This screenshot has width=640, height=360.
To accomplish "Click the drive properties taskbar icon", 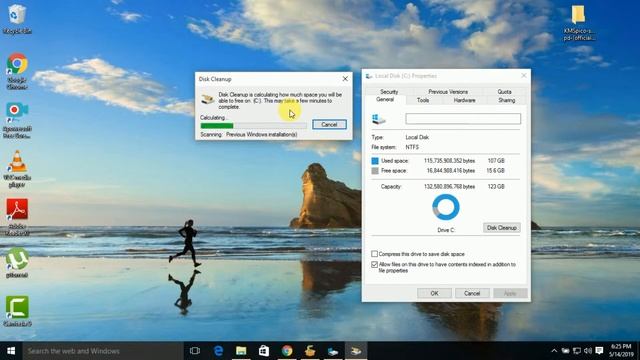I will 333,351.
